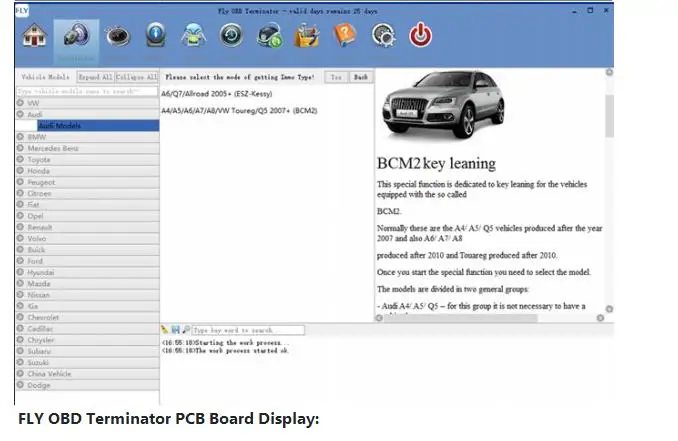Open the toolbox toolbar icon
The image size is (678, 441).
[307, 35]
